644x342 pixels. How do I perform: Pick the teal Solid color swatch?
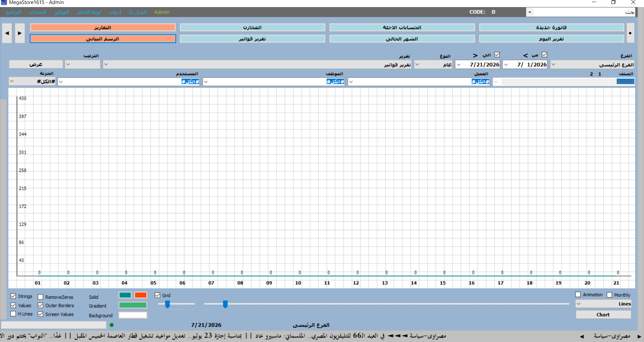(125, 295)
